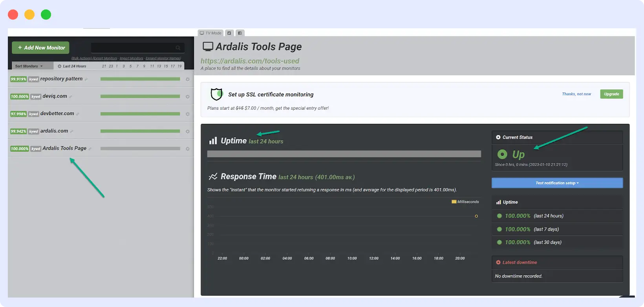
Task: Select the devbetter.com monitor
Action: click(57, 113)
